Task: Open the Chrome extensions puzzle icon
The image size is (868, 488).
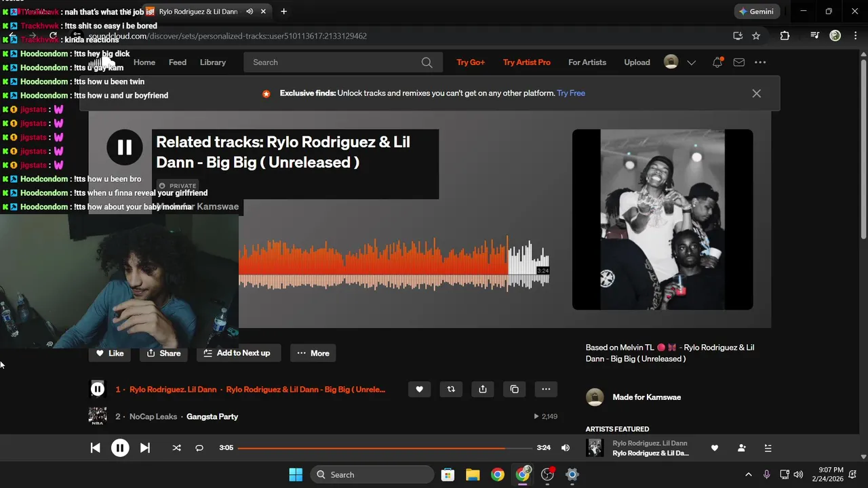Action: pos(785,36)
